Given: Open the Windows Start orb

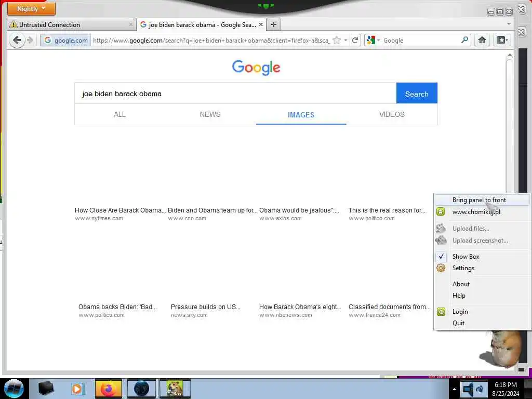Looking at the screenshot, I should point(14,389).
